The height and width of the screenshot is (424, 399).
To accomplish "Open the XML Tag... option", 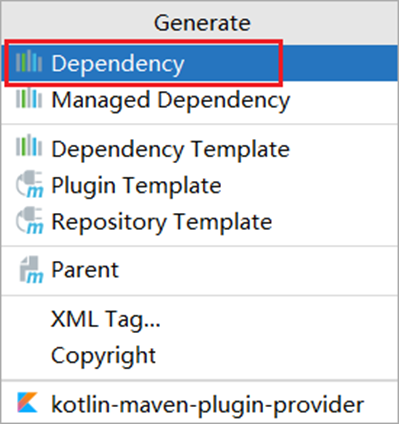I will click(x=200, y=319).
